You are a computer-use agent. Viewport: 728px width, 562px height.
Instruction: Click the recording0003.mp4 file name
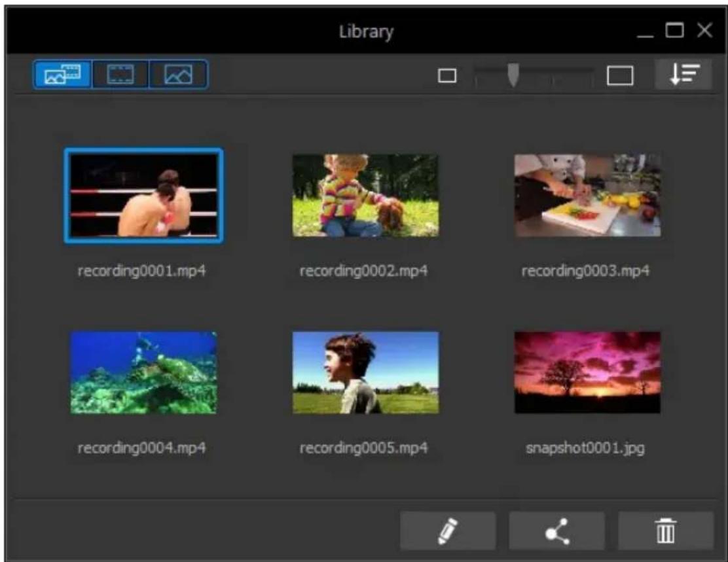point(585,271)
